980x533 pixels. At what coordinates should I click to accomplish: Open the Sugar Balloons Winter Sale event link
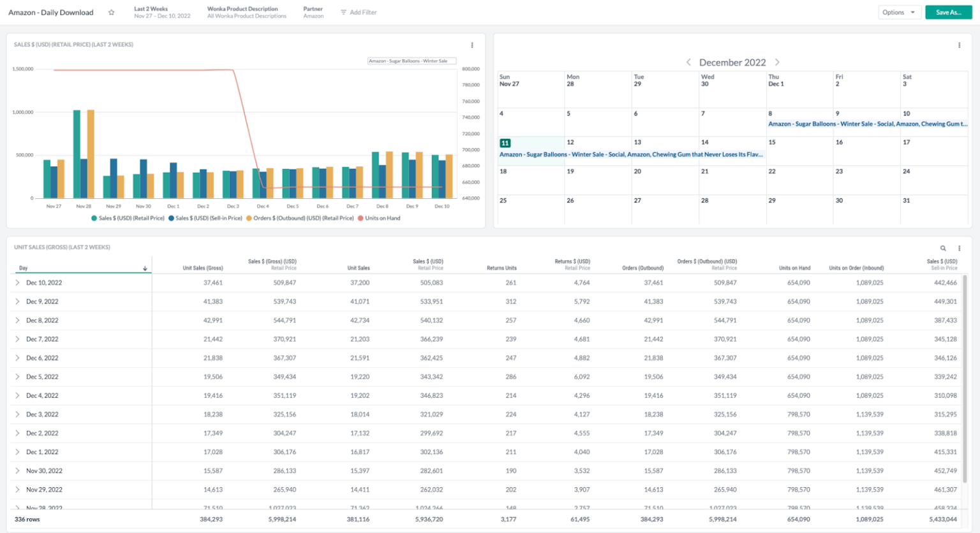tap(632, 154)
